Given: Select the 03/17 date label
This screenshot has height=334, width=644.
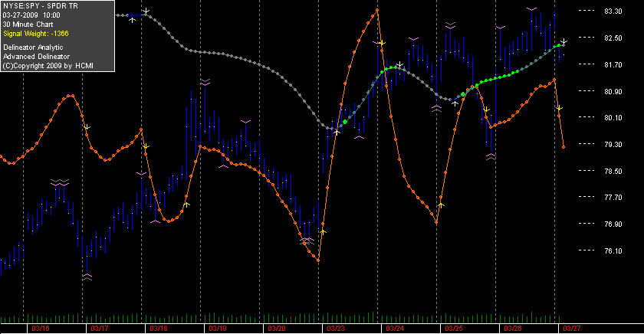Looking at the screenshot, I should point(100,329).
